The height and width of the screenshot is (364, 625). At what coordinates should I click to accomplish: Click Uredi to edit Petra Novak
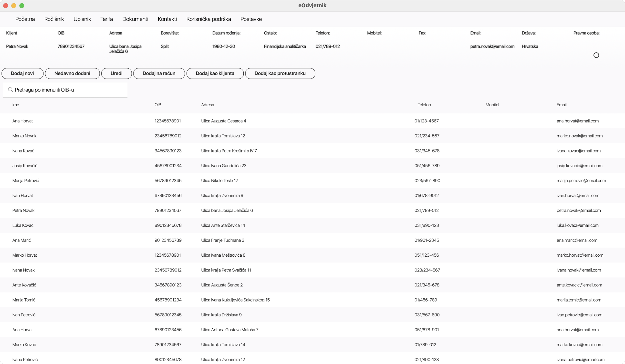click(x=116, y=73)
